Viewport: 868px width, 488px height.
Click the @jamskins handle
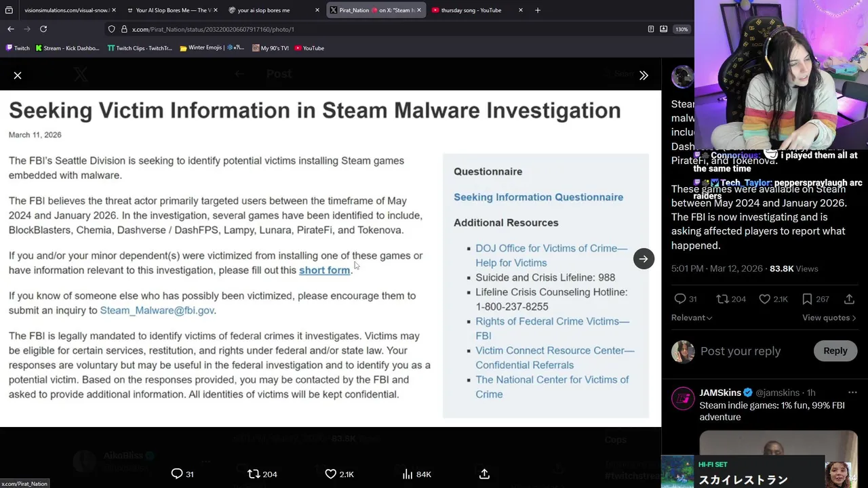click(777, 392)
